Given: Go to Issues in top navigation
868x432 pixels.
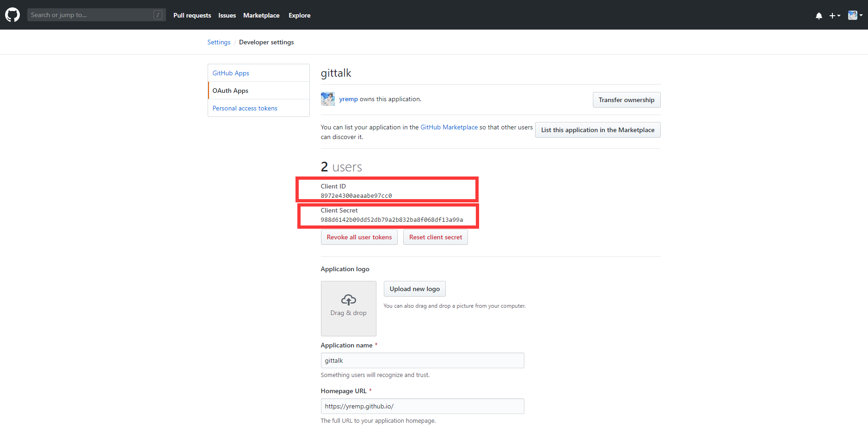Looking at the screenshot, I should coord(227,15).
